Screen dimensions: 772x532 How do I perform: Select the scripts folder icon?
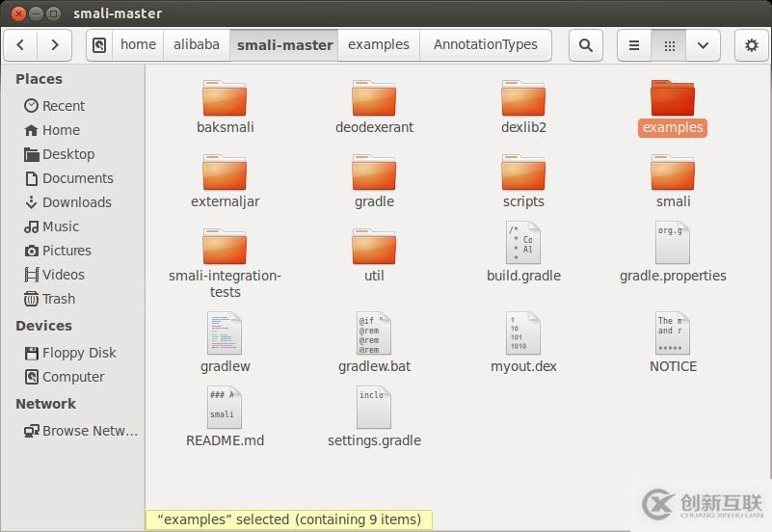[523, 173]
